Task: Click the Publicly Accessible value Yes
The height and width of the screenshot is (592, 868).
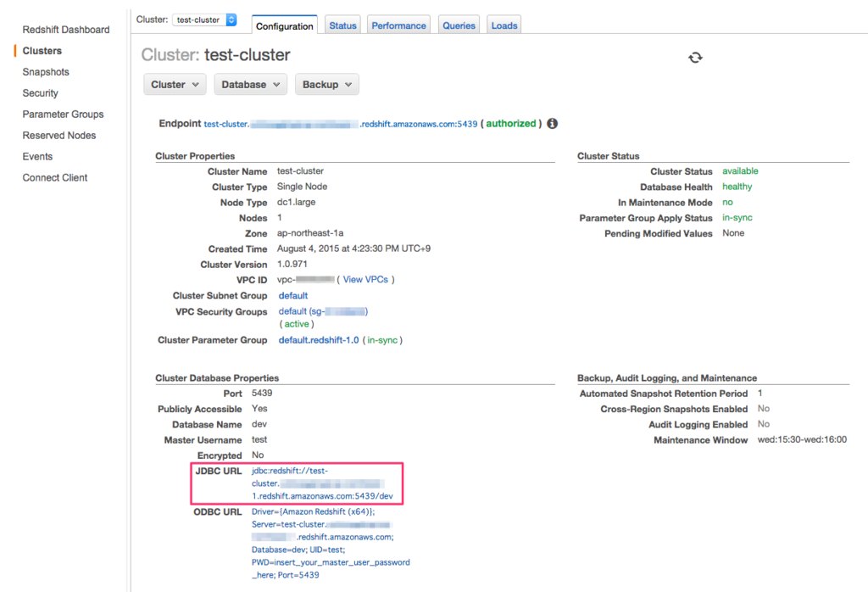Action: tap(259, 409)
